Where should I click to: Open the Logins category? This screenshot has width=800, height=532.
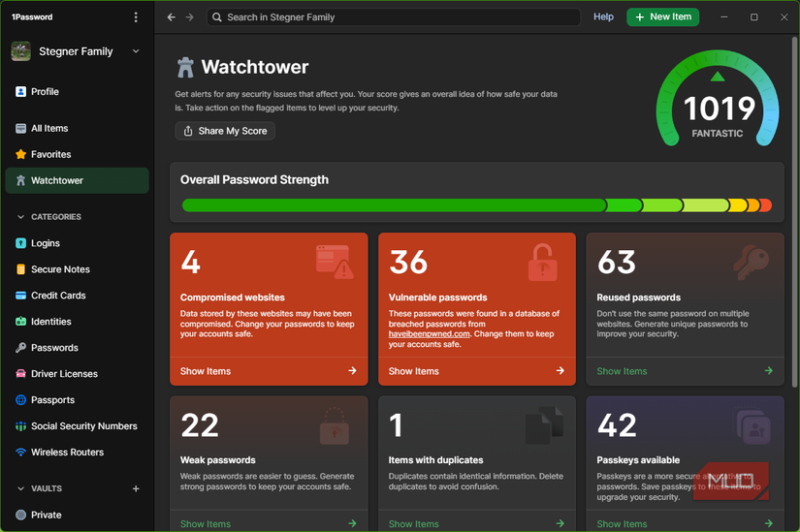(45, 243)
